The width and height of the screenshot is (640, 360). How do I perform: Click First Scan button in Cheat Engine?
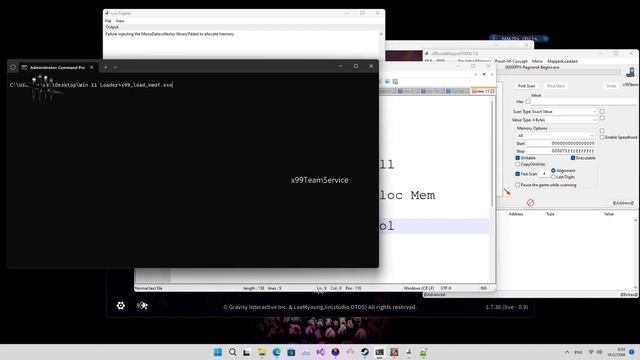527,86
